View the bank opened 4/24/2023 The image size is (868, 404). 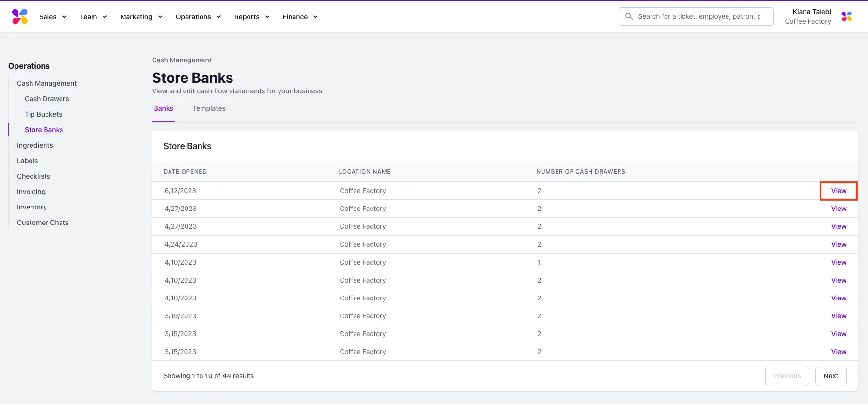coord(839,244)
